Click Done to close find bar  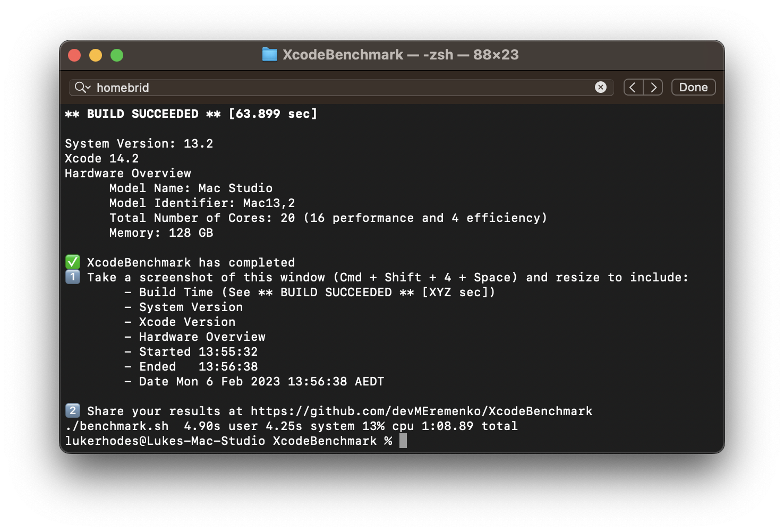click(x=693, y=87)
